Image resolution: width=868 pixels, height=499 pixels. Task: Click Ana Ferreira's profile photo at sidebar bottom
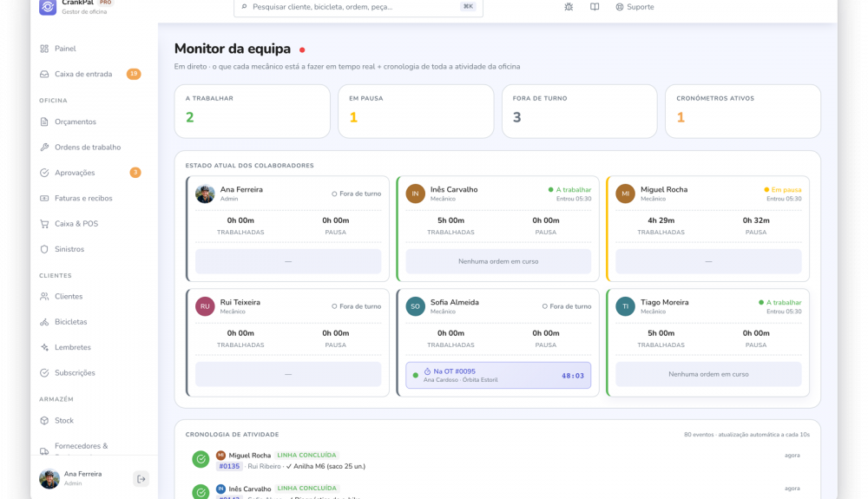(x=49, y=478)
